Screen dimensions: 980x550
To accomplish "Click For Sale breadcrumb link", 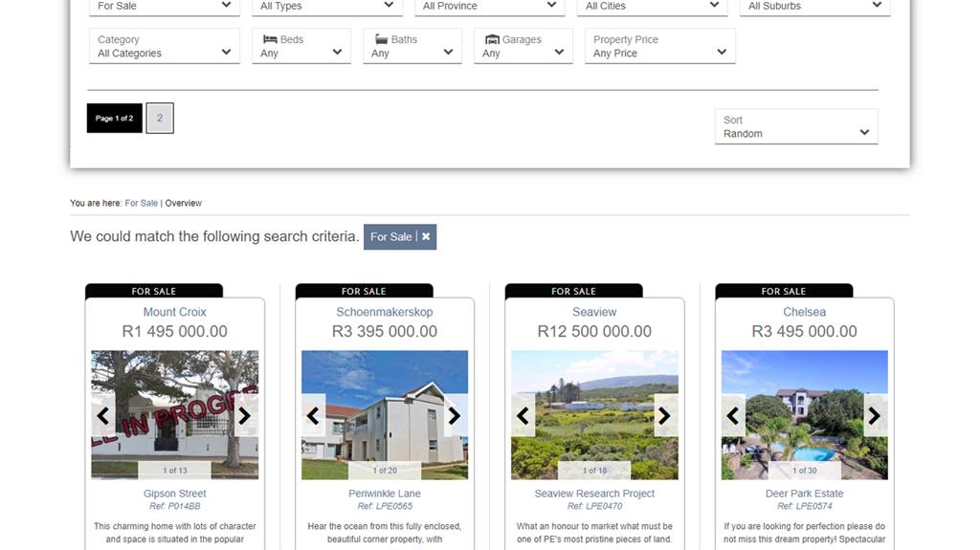I will tap(142, 203).
